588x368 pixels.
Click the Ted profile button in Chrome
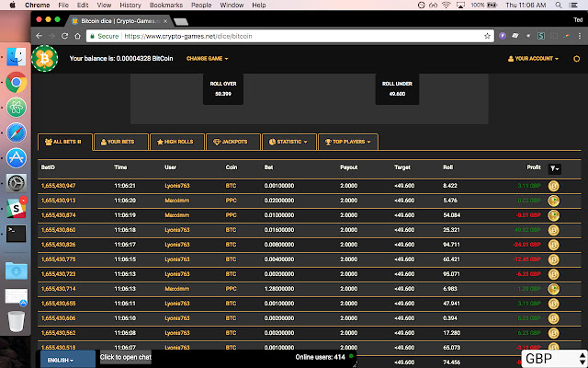coord(578,20)
